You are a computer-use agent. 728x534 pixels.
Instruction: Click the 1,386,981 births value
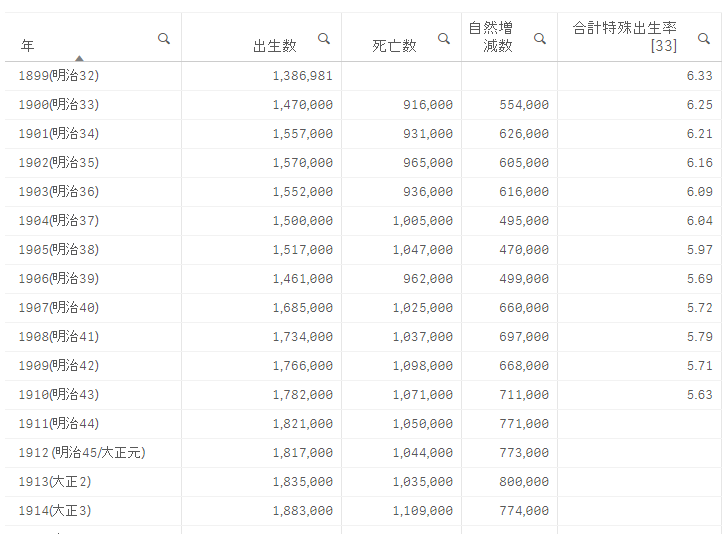click(x=302, y=76)
